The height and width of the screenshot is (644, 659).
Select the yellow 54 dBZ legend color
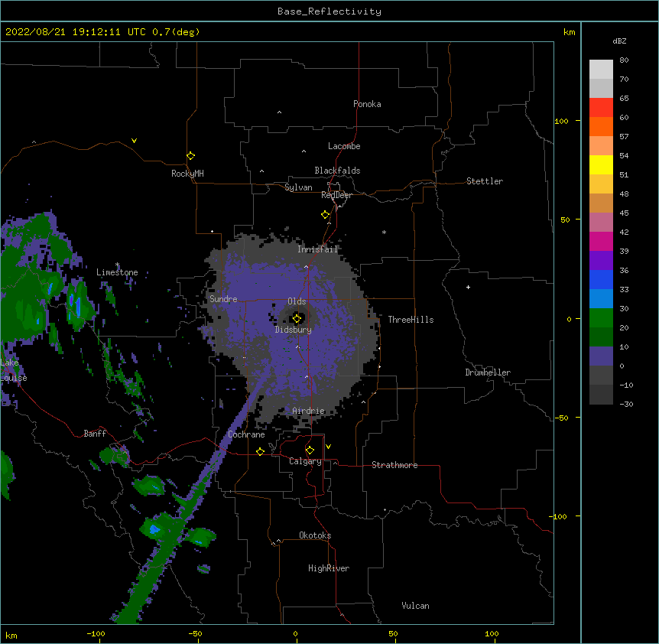click(601, 164)
